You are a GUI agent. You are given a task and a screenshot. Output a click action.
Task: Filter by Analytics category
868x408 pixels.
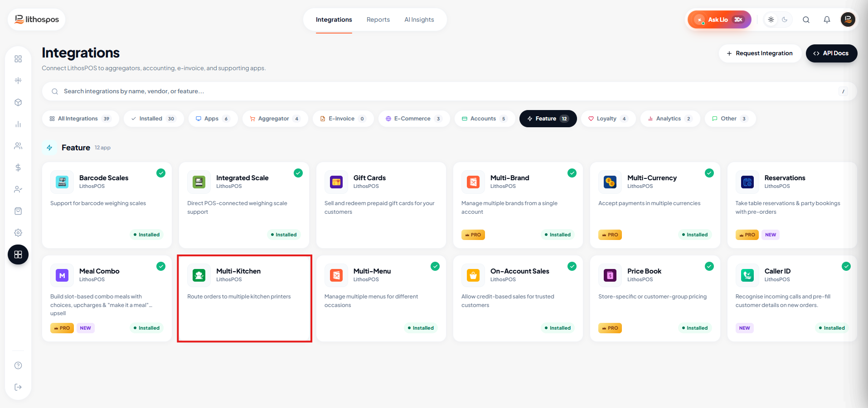670,119
